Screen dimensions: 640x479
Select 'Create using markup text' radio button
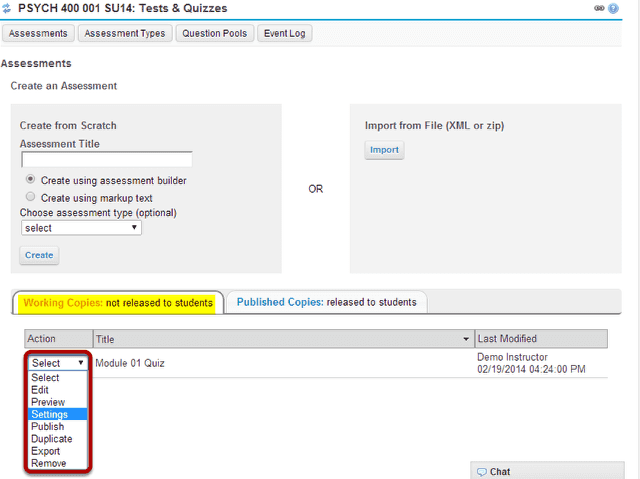30,197
